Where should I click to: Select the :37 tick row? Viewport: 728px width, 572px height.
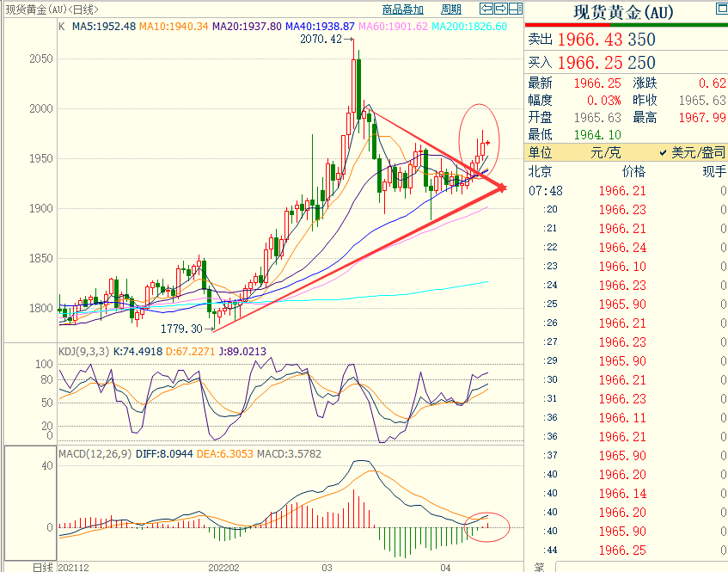click(x=627, y=456)
